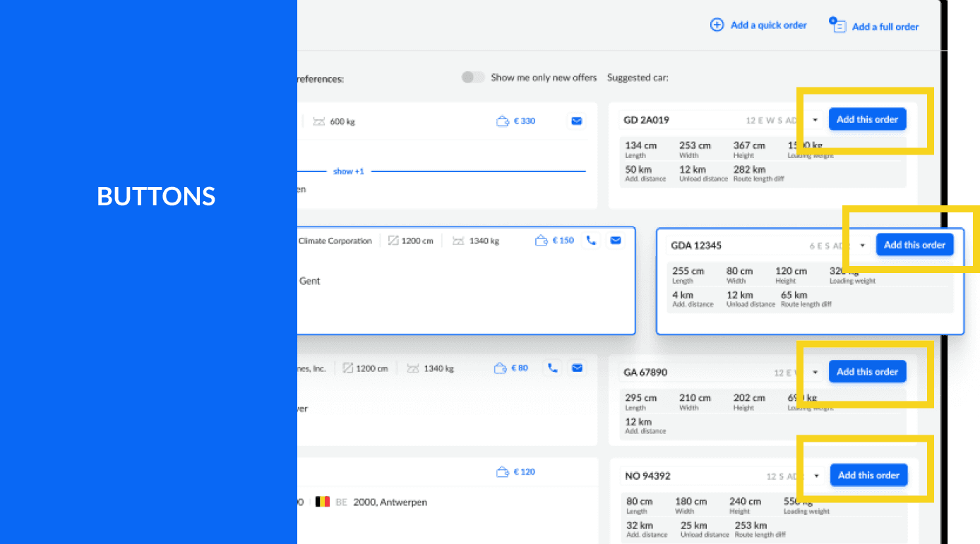Click the envelope icon next to the €330 price
980x544 pixels.
click(576, 121)
